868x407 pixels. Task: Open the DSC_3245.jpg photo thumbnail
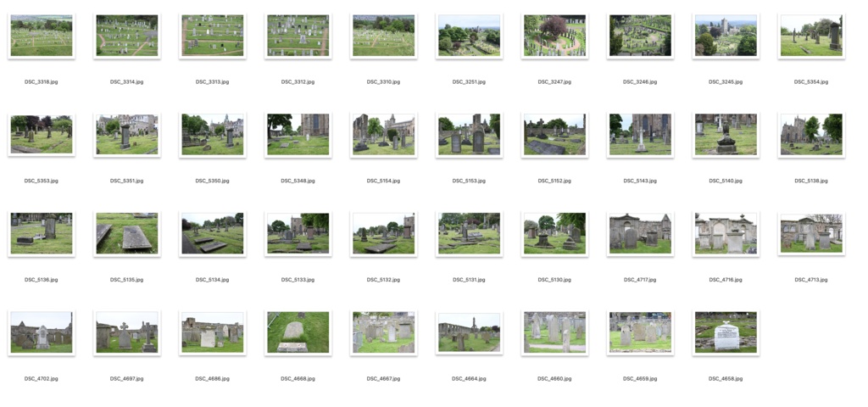point(726,36)
